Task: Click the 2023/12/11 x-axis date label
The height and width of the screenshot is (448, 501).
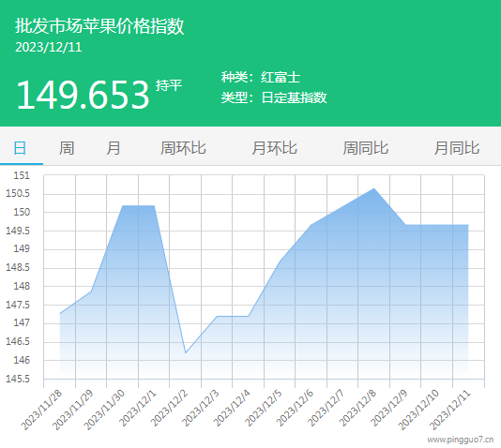Action: coord(450,411)
